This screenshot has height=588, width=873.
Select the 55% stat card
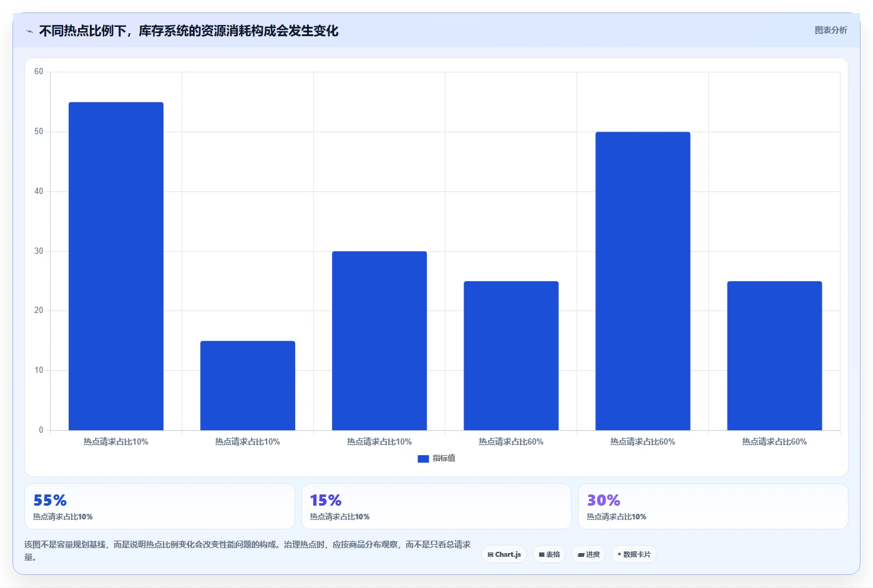[x=159, y=506]
